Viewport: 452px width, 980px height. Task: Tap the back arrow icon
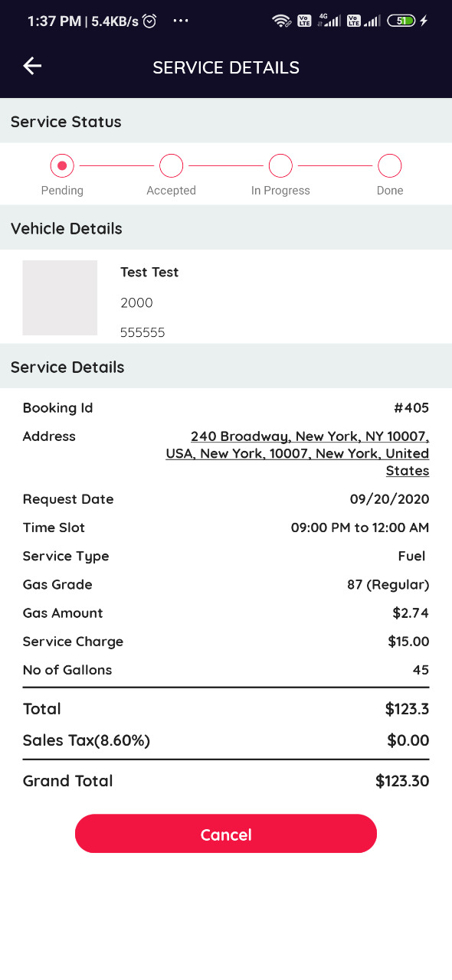point(32,67)
